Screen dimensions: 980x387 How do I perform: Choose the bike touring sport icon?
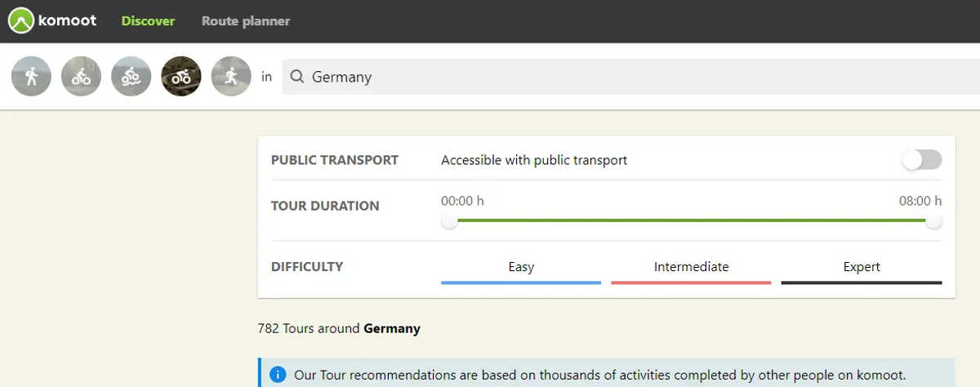[x=81, y=77]
